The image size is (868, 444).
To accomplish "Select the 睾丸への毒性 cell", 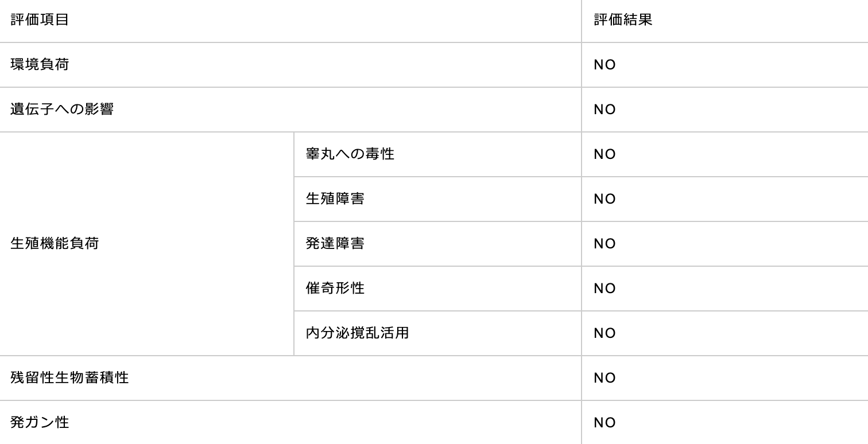I will (437, 154).
